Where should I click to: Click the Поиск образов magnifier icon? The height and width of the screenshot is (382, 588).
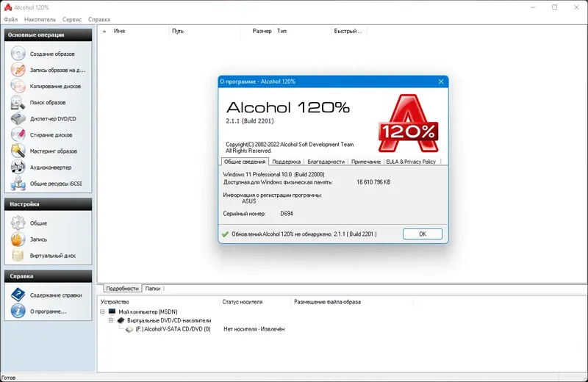pyautogui.click(x=18, y=102)
